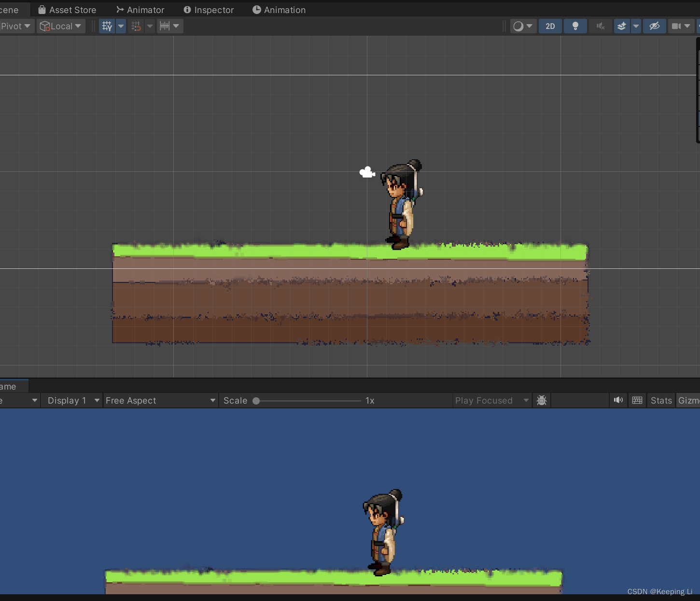The image size is (700, 601).
Task: Toggle grid visibility in Scene view
Action: pos(107,26)
